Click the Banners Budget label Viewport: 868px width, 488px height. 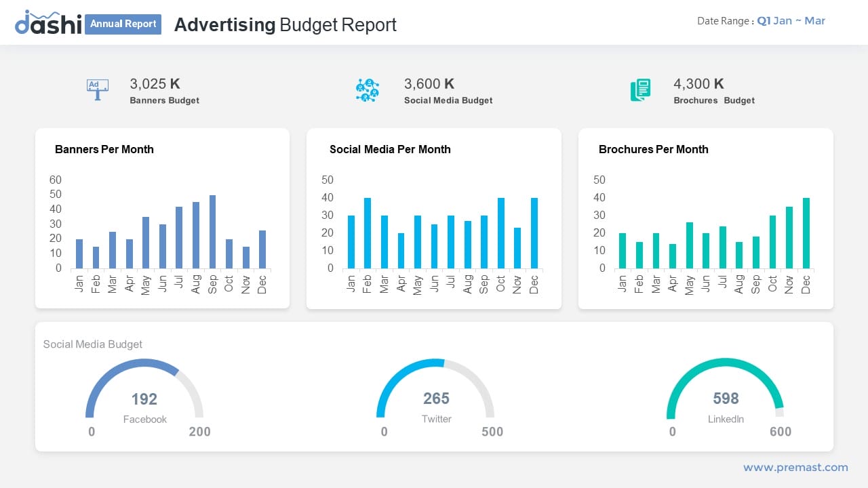pyautogui.click(x=165, y=100)
